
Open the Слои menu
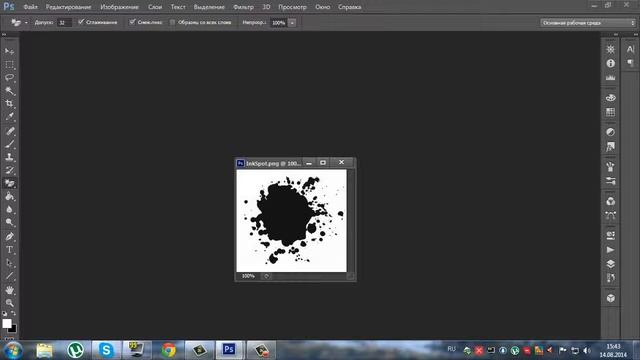click(x=155, y=7)
